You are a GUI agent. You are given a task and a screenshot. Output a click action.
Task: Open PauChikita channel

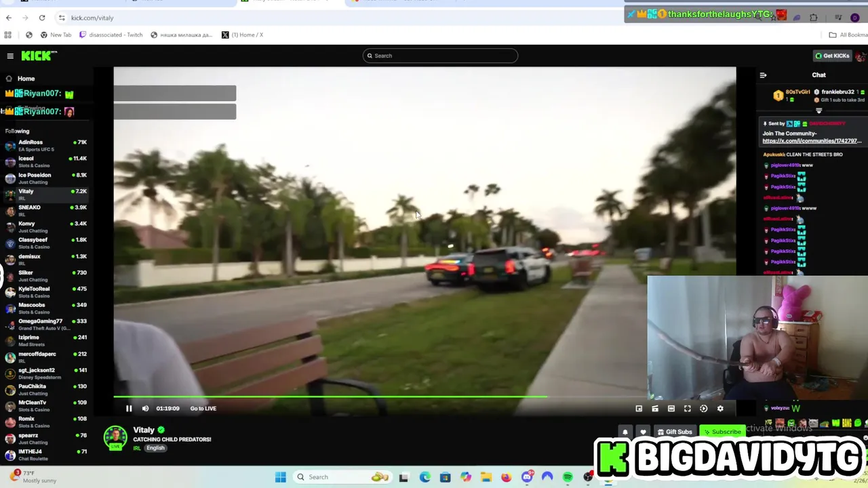[45, 389]
